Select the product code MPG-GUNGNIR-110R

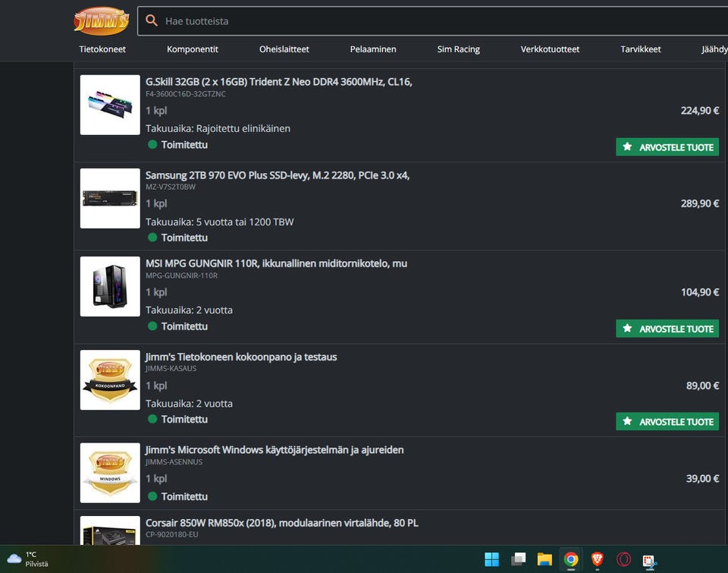(181, 275)
